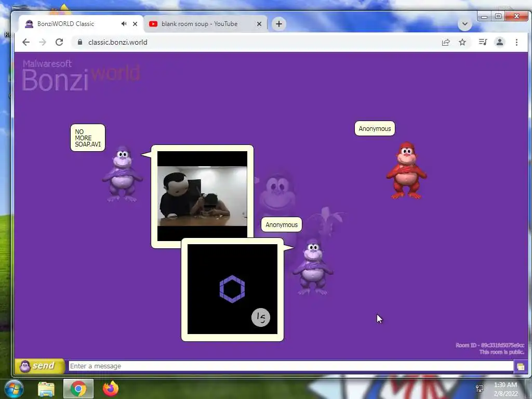Close the BonziWORLD Classic tab
Image resolution: width=532 pixels, height=399 pixels.
pos(135,24)
